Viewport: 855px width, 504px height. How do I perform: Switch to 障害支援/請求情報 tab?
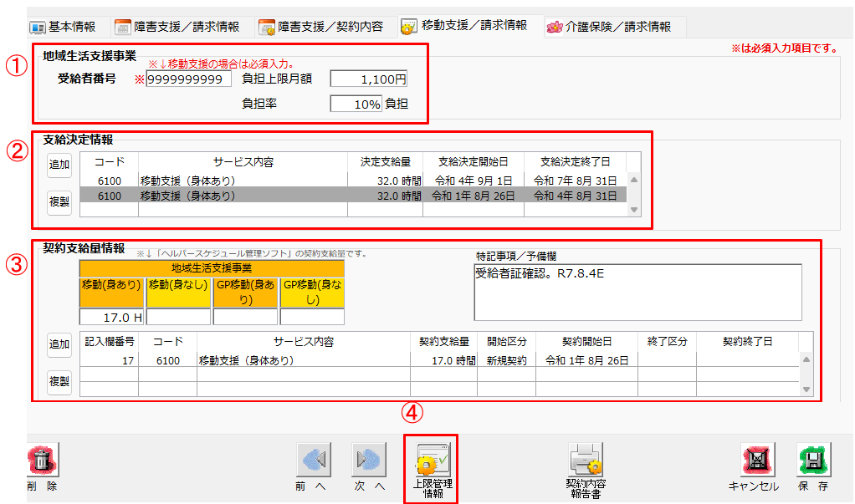(178, 27)
